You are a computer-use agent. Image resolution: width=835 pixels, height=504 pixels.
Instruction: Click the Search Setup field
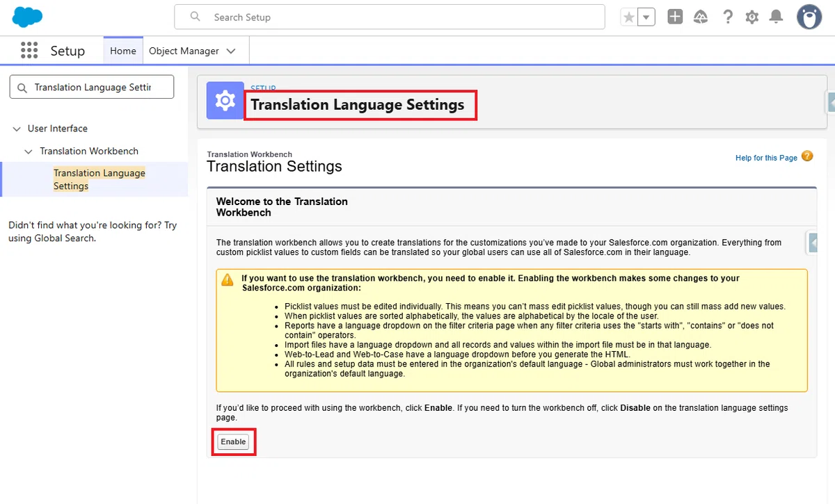389,17
